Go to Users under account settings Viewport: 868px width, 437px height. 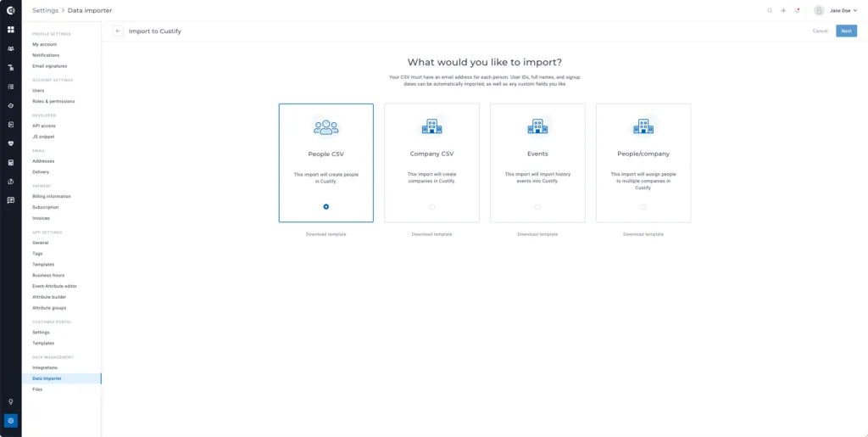pos(38,90)
